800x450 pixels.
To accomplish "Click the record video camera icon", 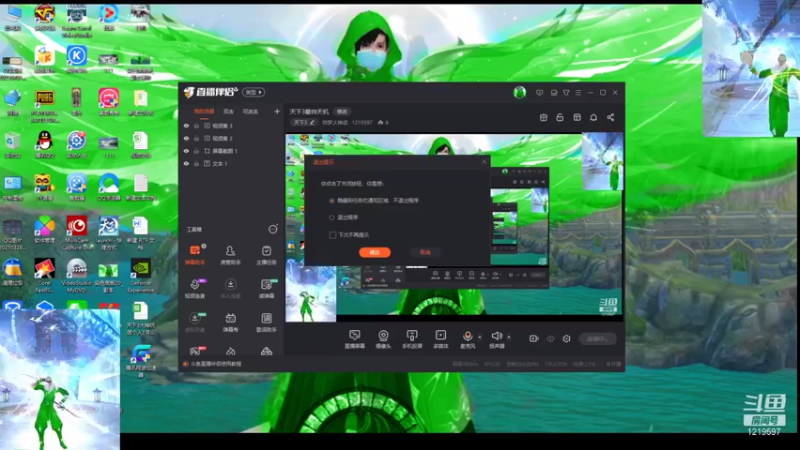I will click(x=534, y=338).
